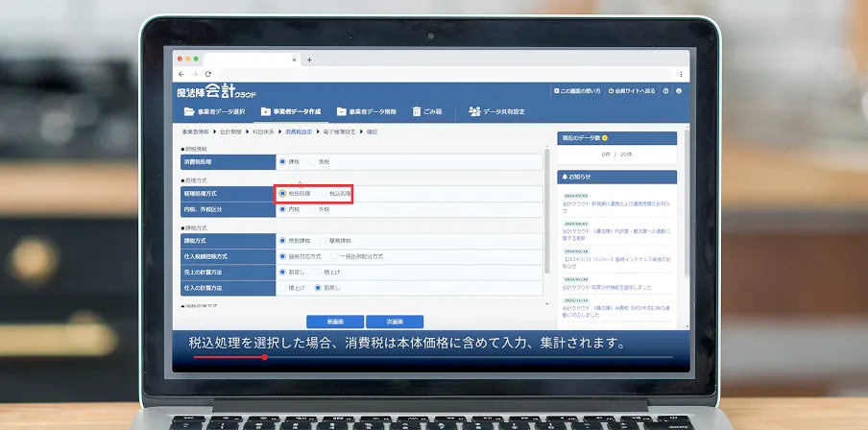Reload the page with the refresh icon
Screen dimensions: 868x430
coord(208,74)
